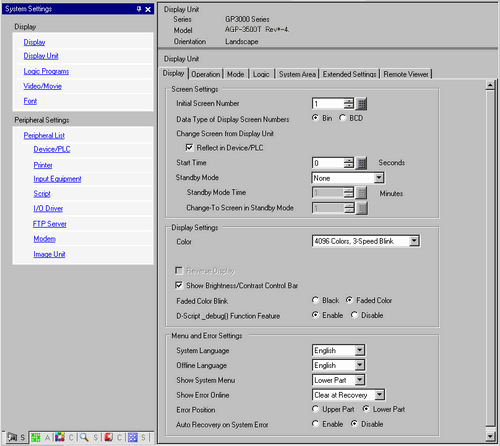This screenshot has width=500, height=446.
Task: Toggle Reflect in Device/PLC checkbox
Action: pyautogui.click(x=189, y=147)
